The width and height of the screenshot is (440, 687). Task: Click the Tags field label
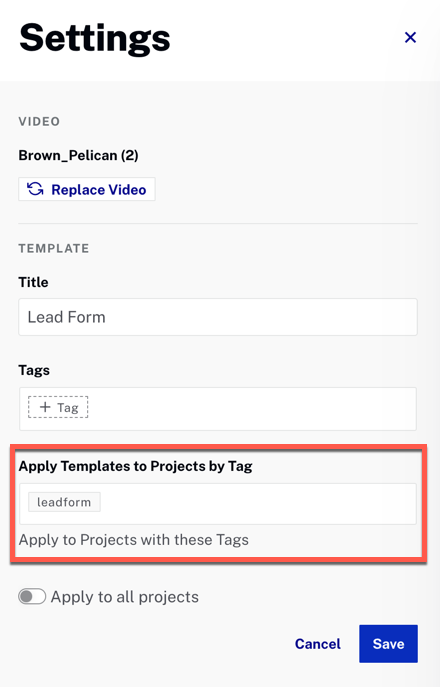pyautogui.click(x=34, y=370)
